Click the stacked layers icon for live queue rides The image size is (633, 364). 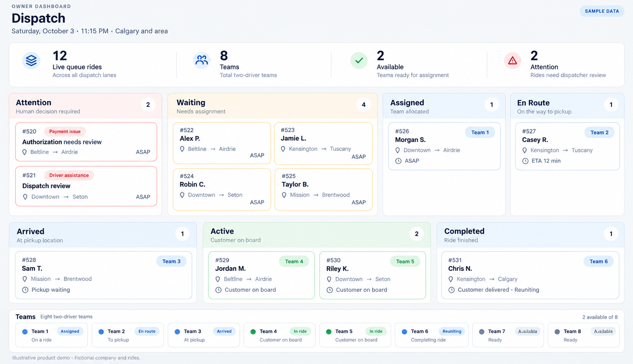tap(31, 60)
